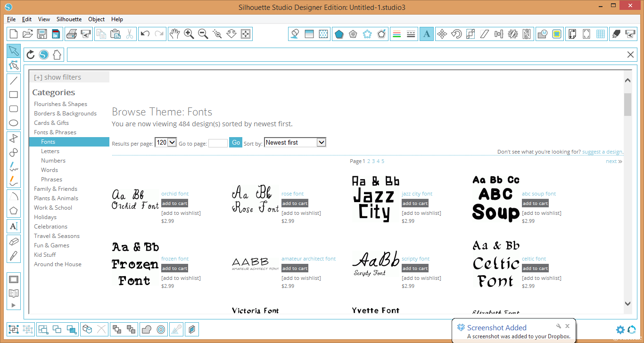Select the arrow Select tool in left toolbar
This screenshot has width=644, height=343.
[x=14, y=51]
